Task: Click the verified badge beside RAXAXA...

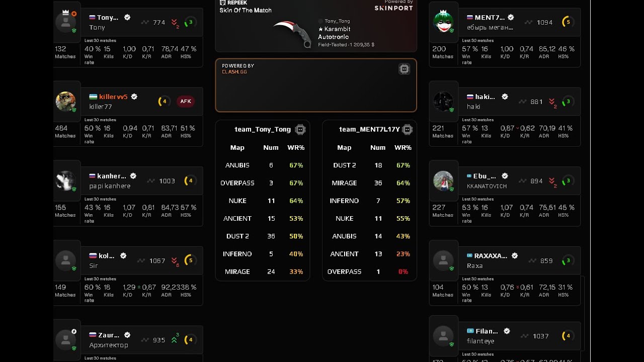Action: pyautogui.click(x=515, y=255)
